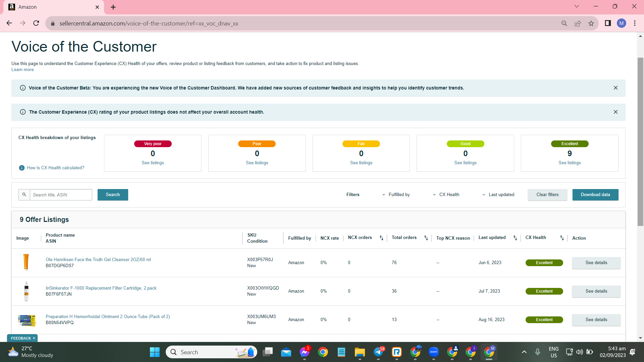
Task: Launch Zoom from the taskbar
Action: [x=434, y=352]
